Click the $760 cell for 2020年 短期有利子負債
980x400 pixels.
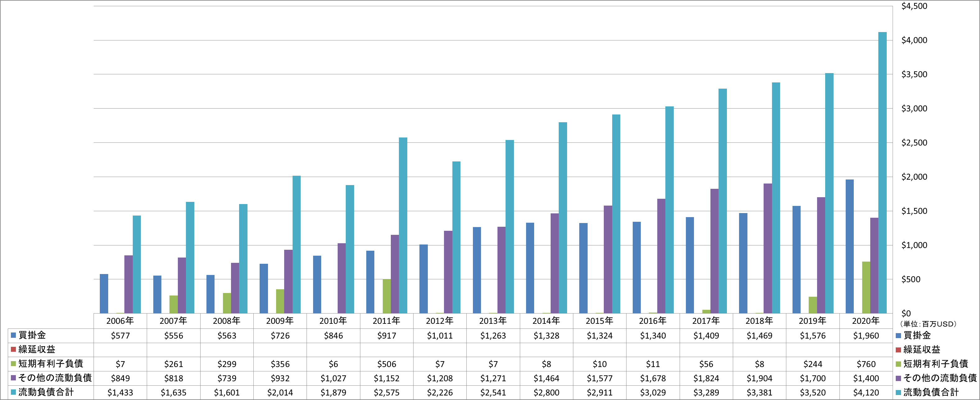point(866,364)
